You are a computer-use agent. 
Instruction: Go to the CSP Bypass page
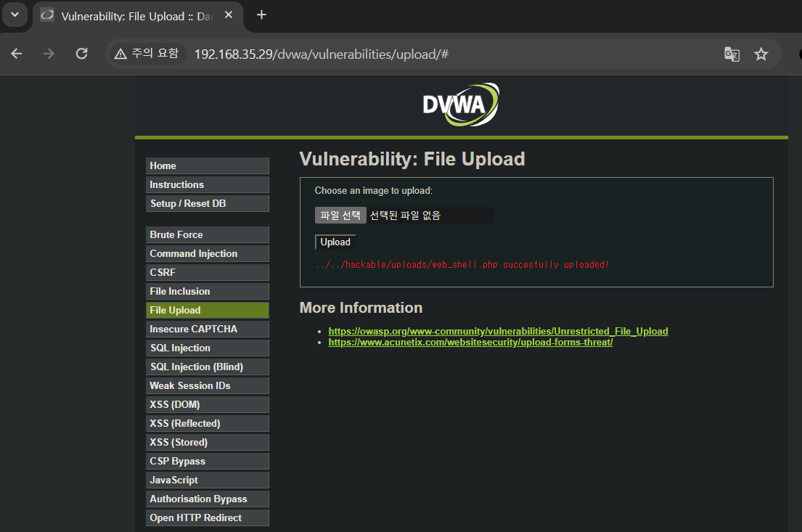coord(207,462)
